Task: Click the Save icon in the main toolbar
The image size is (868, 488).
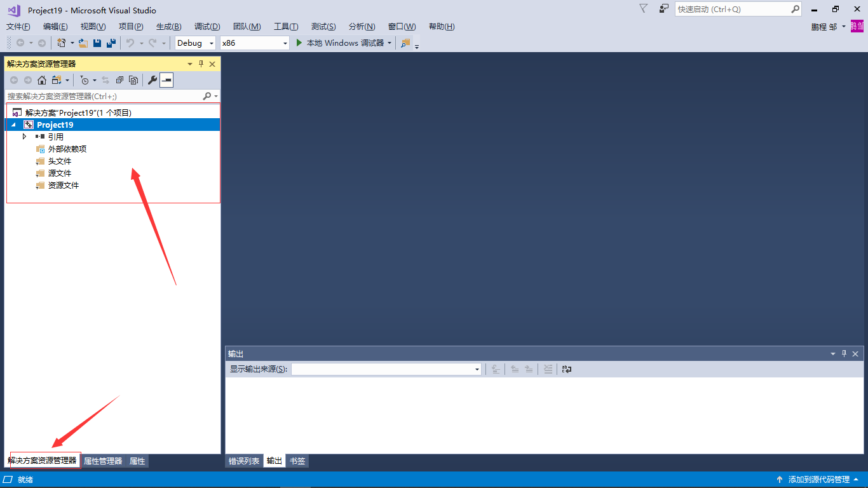Action: [x=97, y=43]
